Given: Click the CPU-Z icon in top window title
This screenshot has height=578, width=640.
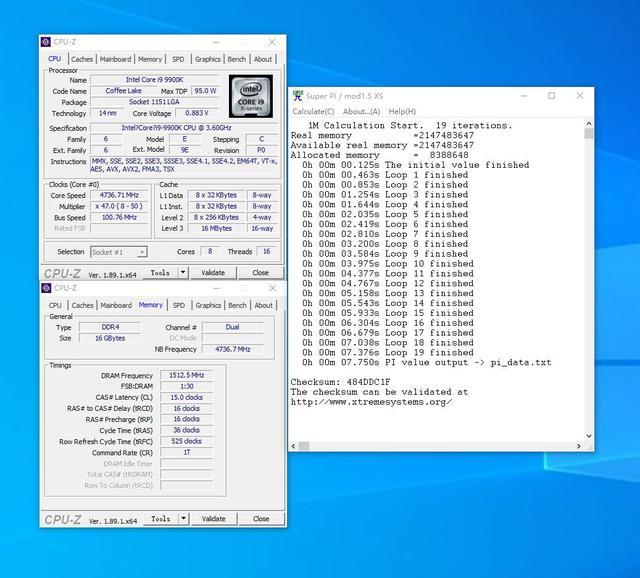Looking at the screenshot, I should click(x=46, y=42).
